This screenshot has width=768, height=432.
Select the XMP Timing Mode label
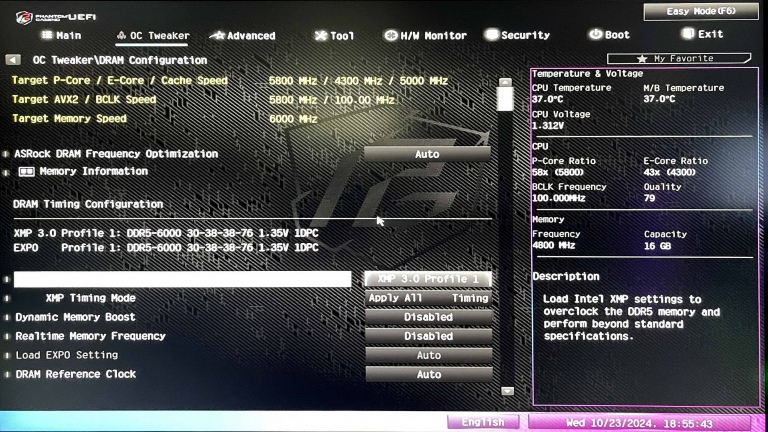[91, 298]
